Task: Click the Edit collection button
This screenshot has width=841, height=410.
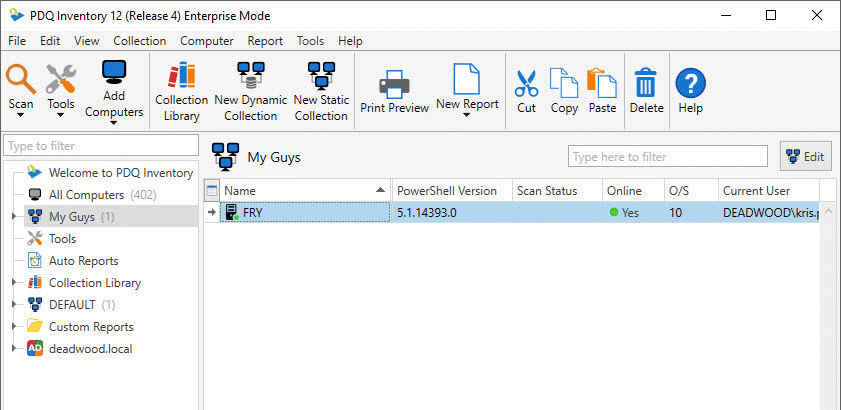Action: coord(806,156)
